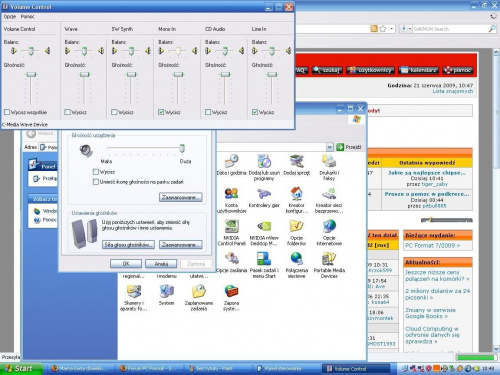Open System control panel icon
The width and height of the screenshot is (500, 375).
pos(166,292)
